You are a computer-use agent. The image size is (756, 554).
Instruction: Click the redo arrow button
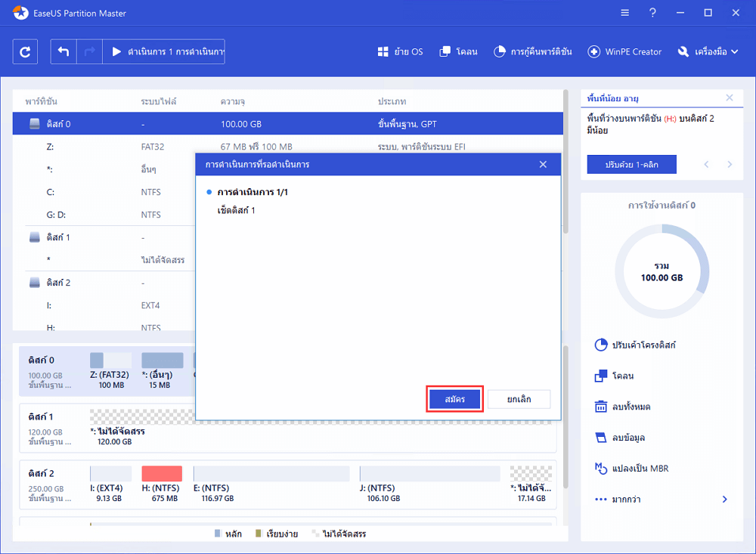pyautogui.click(x=90, y=51)
